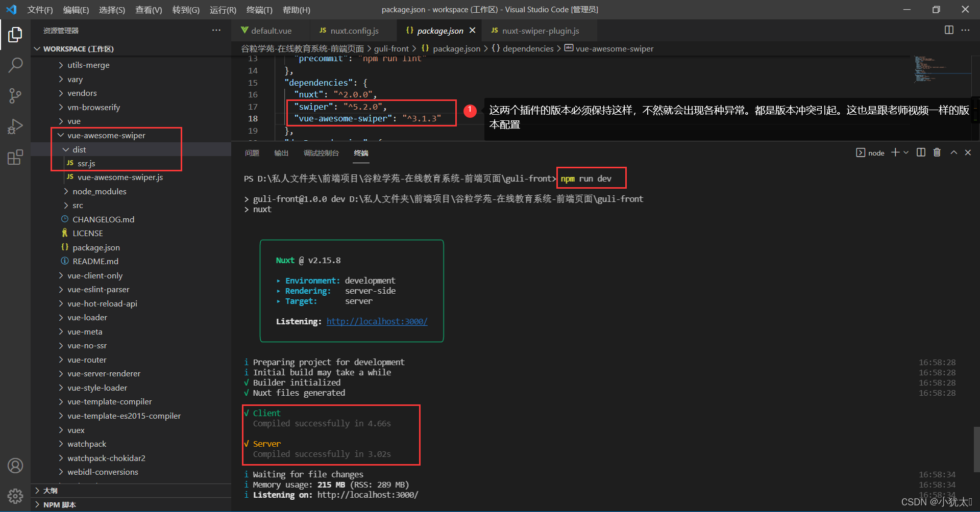
Task: Switch to the 输出 panel tab
Action: click(281, 153)
